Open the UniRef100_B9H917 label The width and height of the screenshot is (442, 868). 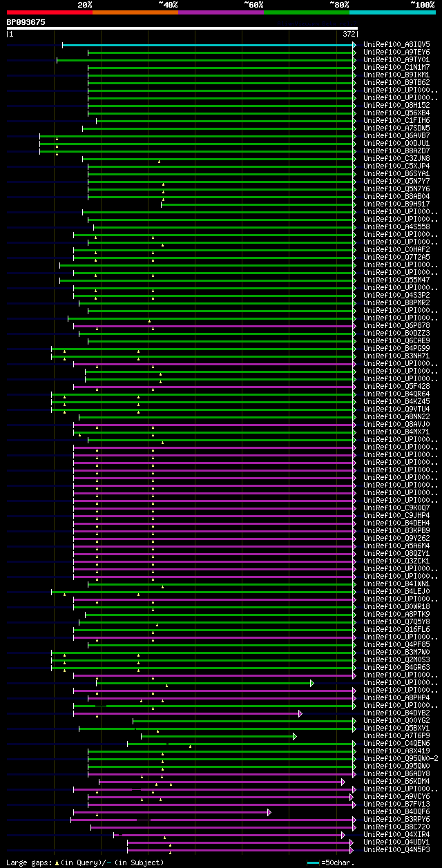pyautogui.click(x=396, y=204)
